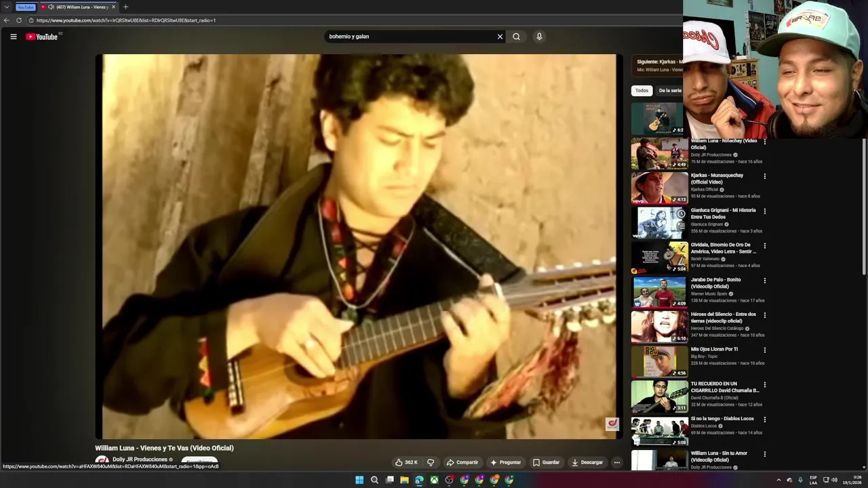Open 'Olvídala, Binomio De Oro De América' title
This screenshot has width=868, height=488.
coord(723,248)
